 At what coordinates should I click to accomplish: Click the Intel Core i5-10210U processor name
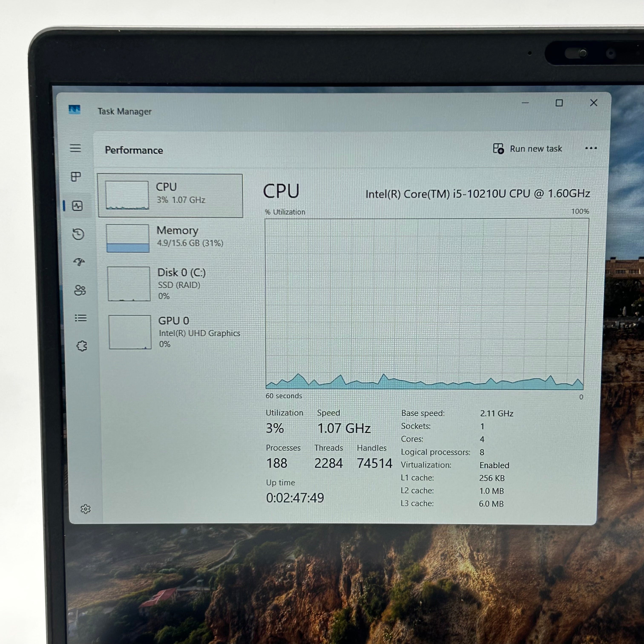(478, 194)
